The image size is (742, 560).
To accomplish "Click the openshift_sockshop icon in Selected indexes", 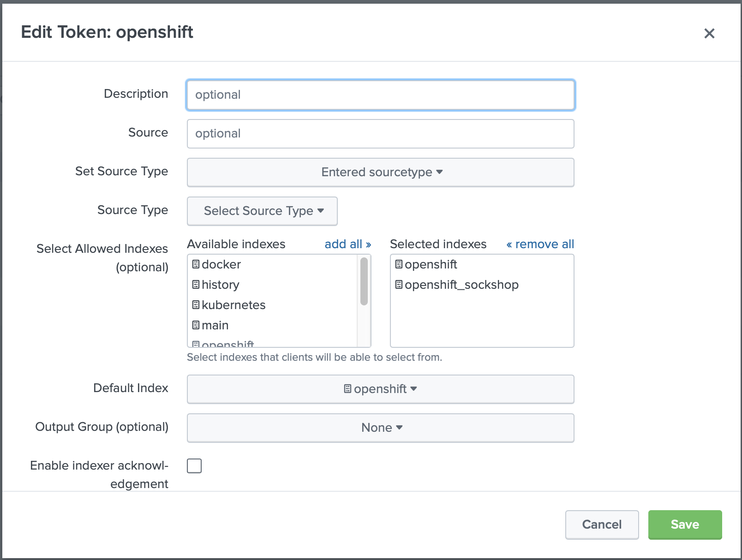I will click(399, 285).
